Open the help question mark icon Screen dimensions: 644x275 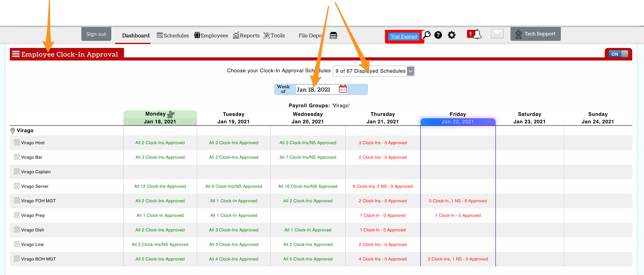[438, 35]
